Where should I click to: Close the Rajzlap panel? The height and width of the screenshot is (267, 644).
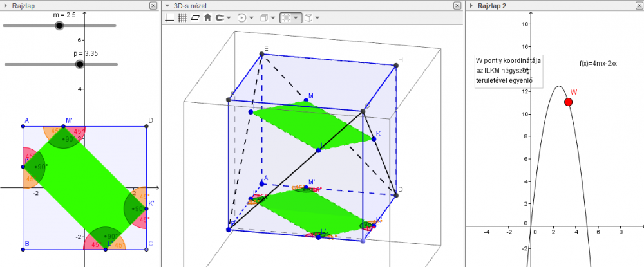point(153,5)
